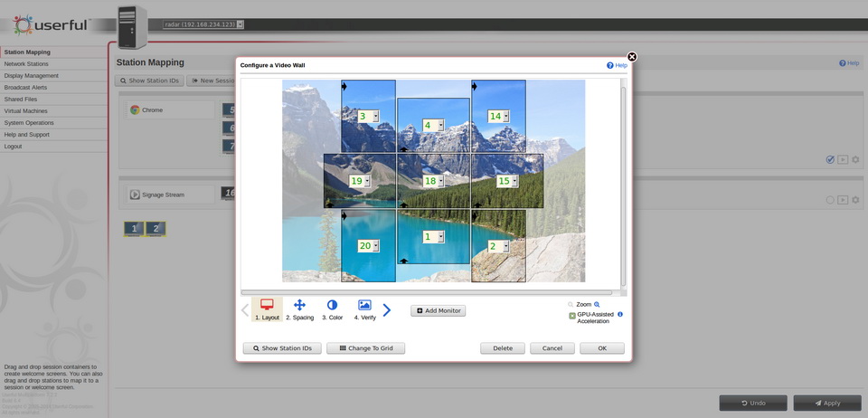Delete the video wall
The width and height of the screenshot is (868, 418).
pos(503,348)
